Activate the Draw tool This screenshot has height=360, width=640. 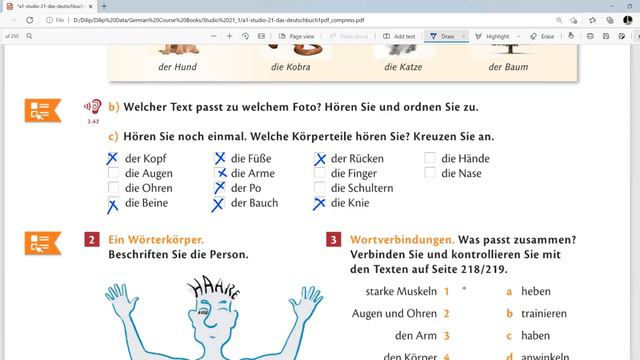[442, 36]
